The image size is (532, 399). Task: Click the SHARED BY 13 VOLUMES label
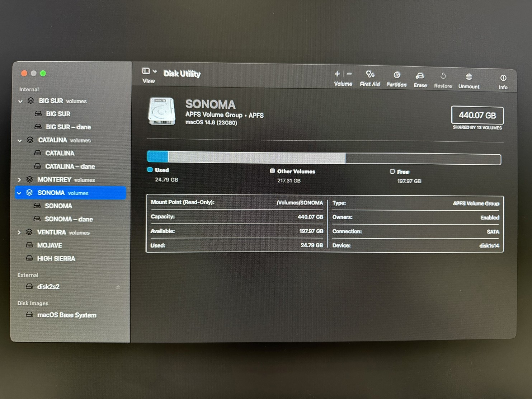point(477,128)
